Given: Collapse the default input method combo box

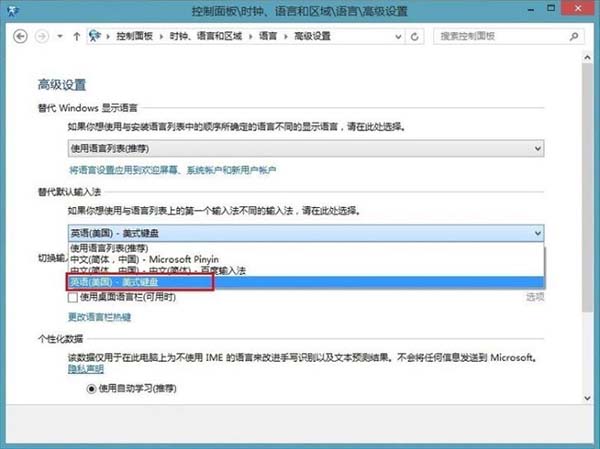Looking at the screenshot, I should (306, 233).
